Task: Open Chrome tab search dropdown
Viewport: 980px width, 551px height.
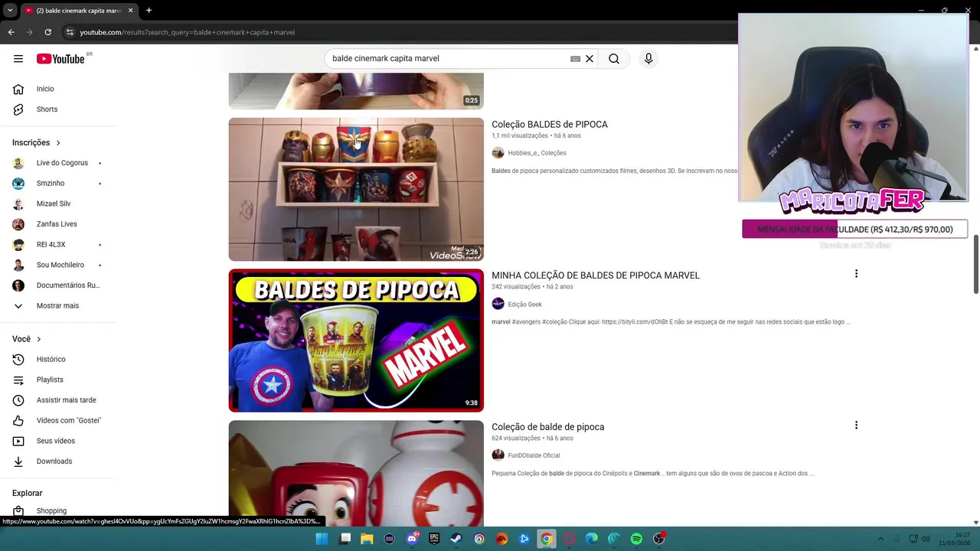Action: [x=10, y=11]
